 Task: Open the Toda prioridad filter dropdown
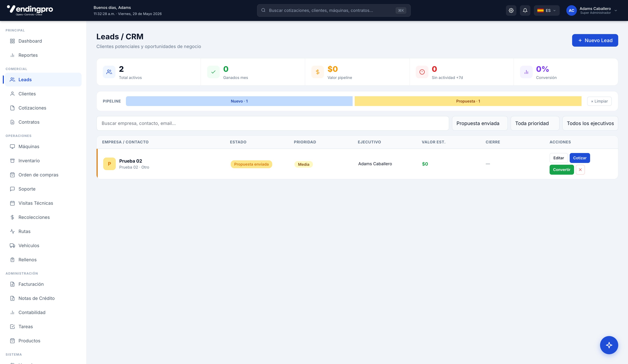click(535, 123)
